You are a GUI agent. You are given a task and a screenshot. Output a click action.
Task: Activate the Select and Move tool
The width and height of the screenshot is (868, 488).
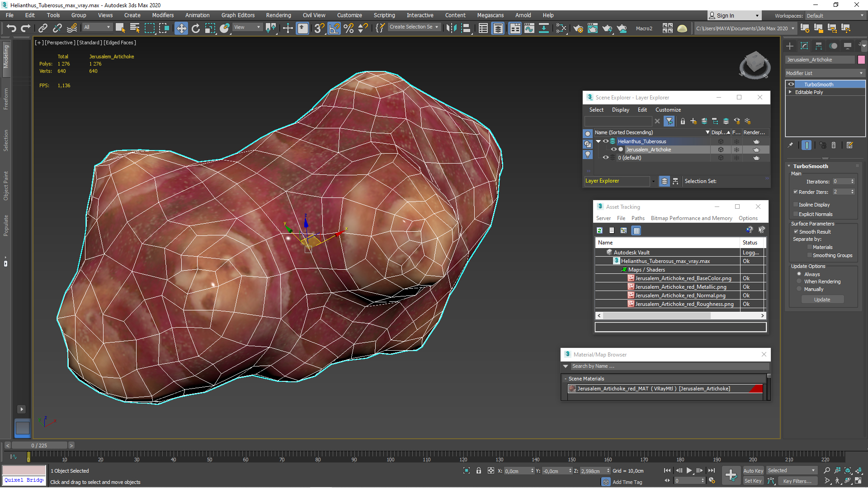coord(181,28)
